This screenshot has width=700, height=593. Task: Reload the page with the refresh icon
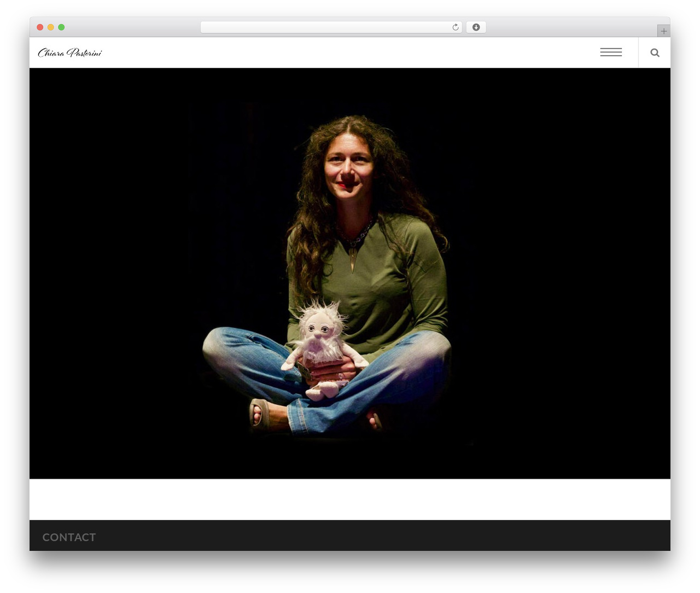tap(455, 27)
